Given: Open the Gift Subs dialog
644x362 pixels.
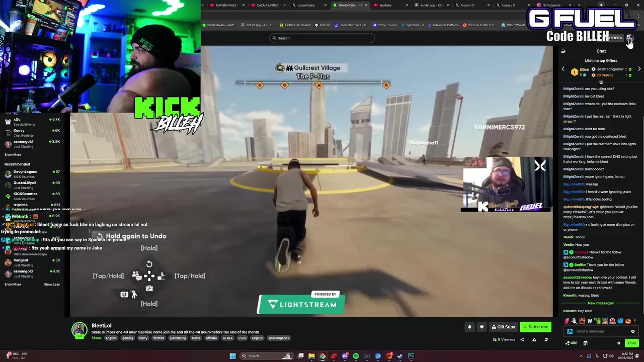Looking at the screenshot, I should point(503,327).
